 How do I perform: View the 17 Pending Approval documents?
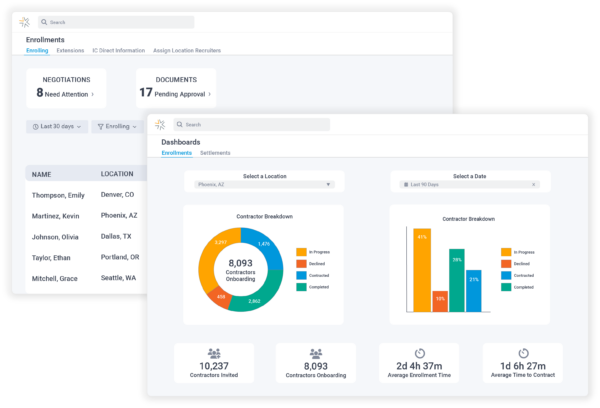tap(175, 93)
